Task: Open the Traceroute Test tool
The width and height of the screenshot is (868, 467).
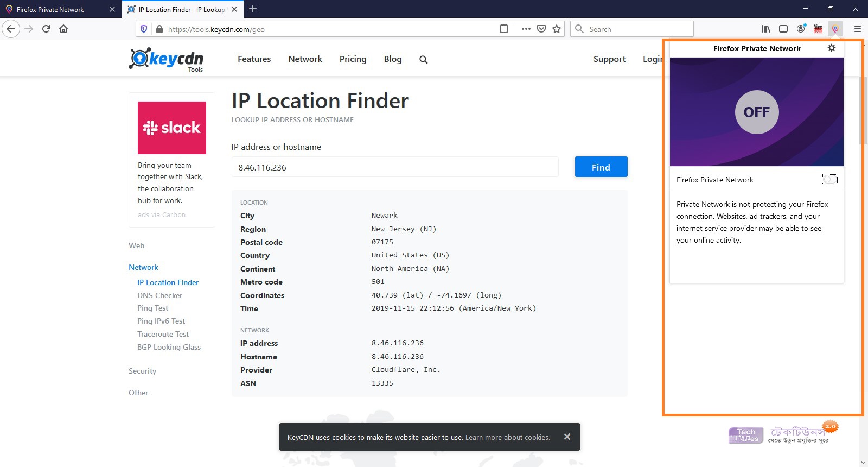Action: tap(163, 334)
